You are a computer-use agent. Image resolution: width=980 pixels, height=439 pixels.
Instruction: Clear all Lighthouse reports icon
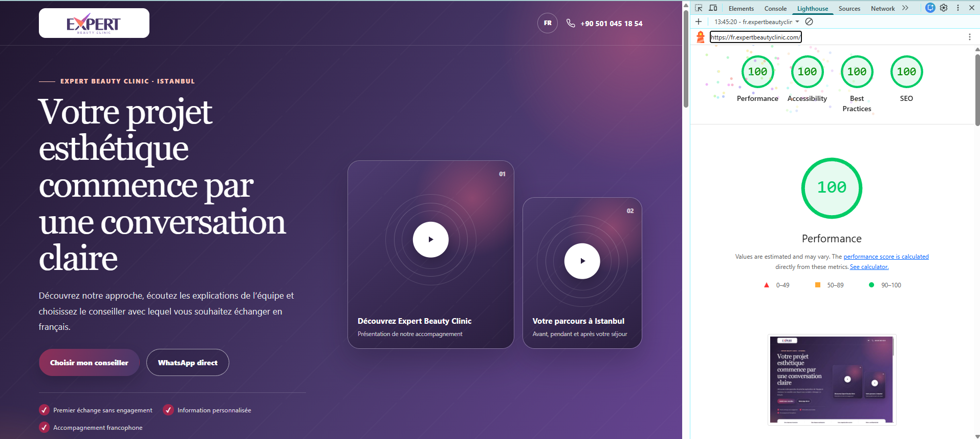pos(809,22)
